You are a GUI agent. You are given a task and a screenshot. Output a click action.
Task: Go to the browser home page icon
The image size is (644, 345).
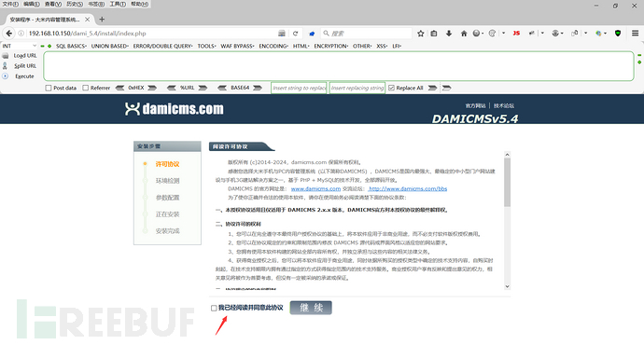coord(464,34)
